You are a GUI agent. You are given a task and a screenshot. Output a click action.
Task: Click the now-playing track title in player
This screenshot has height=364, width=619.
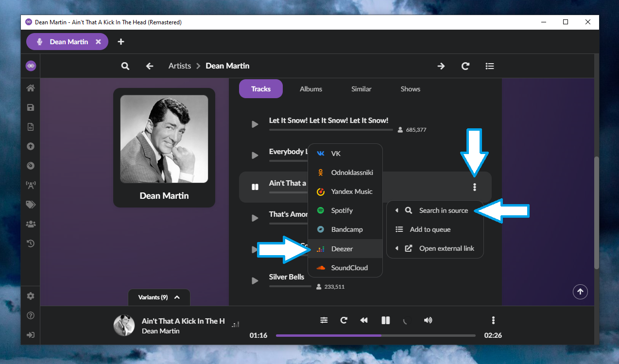tap(183, 321)
